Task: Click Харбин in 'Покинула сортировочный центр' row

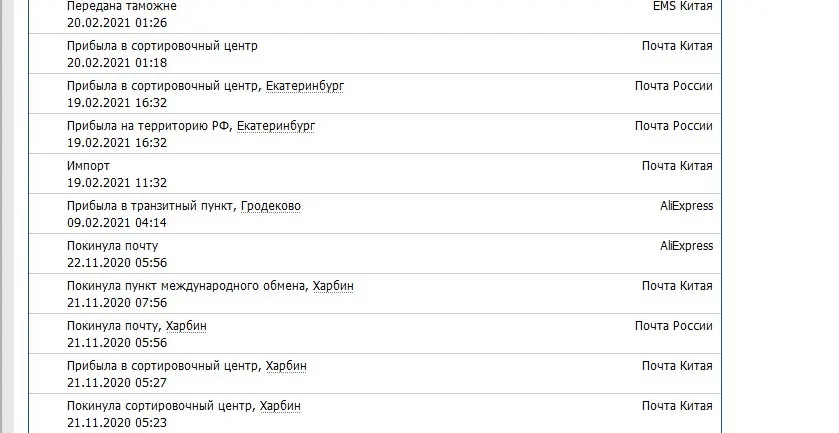Action: pos(279,406)
